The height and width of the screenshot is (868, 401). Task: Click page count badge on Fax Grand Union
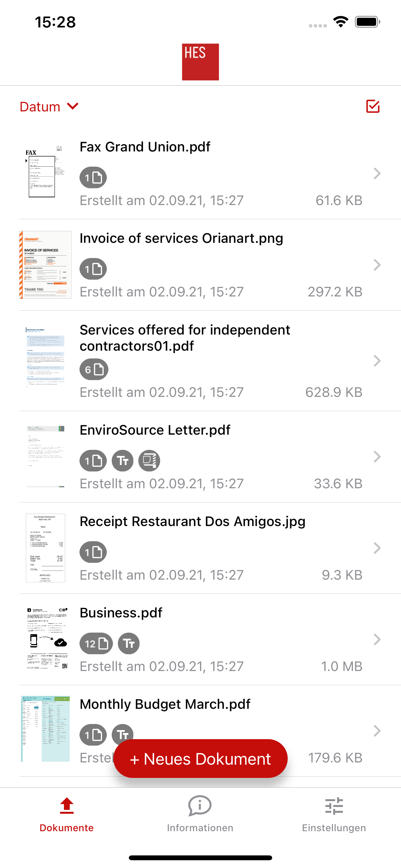(93, 178)
